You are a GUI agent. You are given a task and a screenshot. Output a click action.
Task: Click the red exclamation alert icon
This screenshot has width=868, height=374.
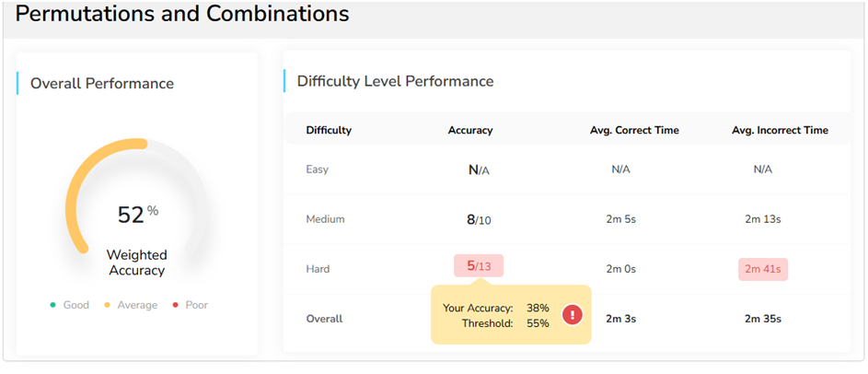pos(573,315)
